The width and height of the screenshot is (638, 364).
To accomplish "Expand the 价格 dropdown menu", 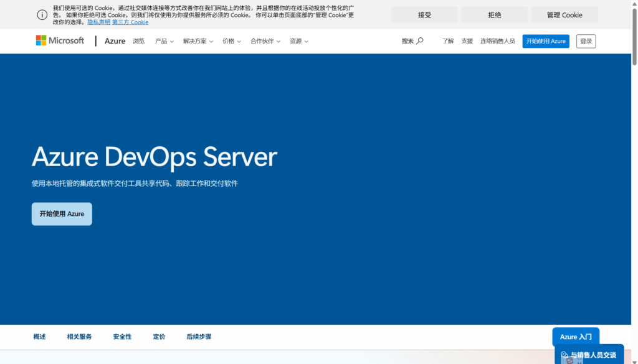I will (x=232, y=41).
